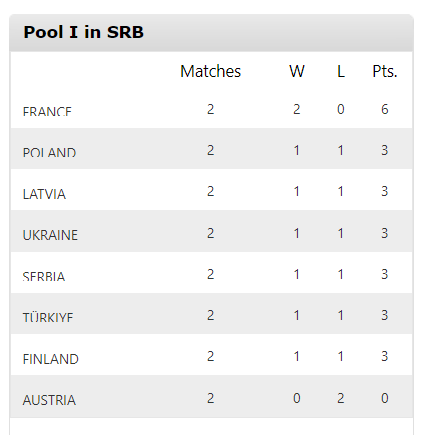Image resolution: width=424 pixels, height=435 pixels.
Task: Click the TÜRKIYE team name
Action: pyautogui.click(x=48, y=317)
